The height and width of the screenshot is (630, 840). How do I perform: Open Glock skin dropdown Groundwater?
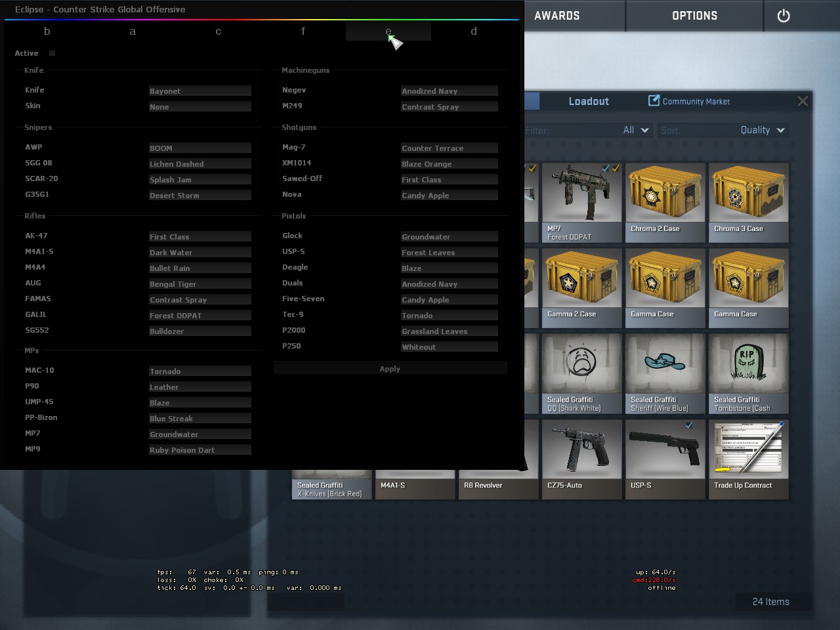click(450, 236)
